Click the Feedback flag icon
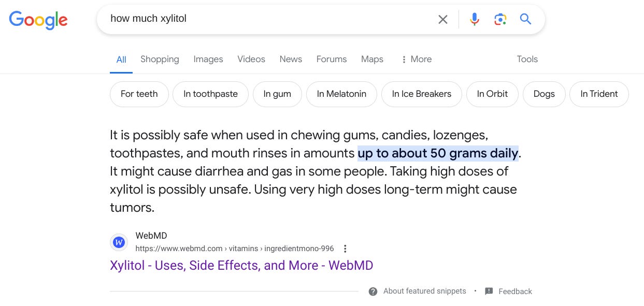644x306 pixels. pyautogui.click(x=489, y=292)
